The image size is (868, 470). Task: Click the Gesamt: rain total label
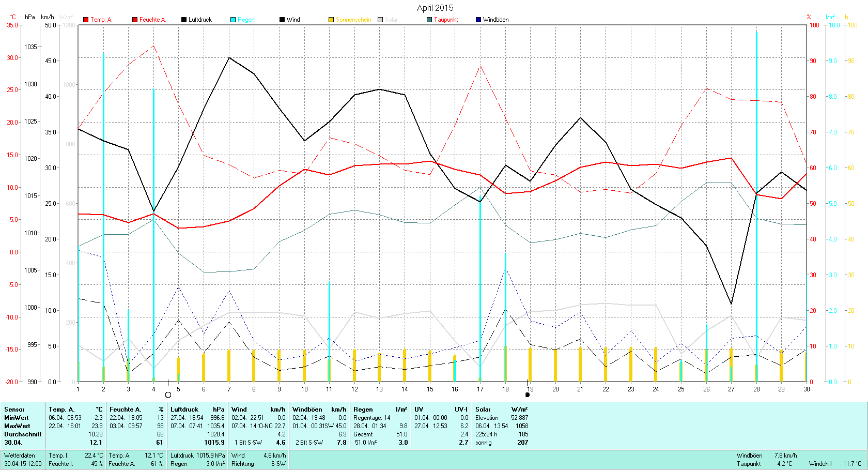pos(364,434)
